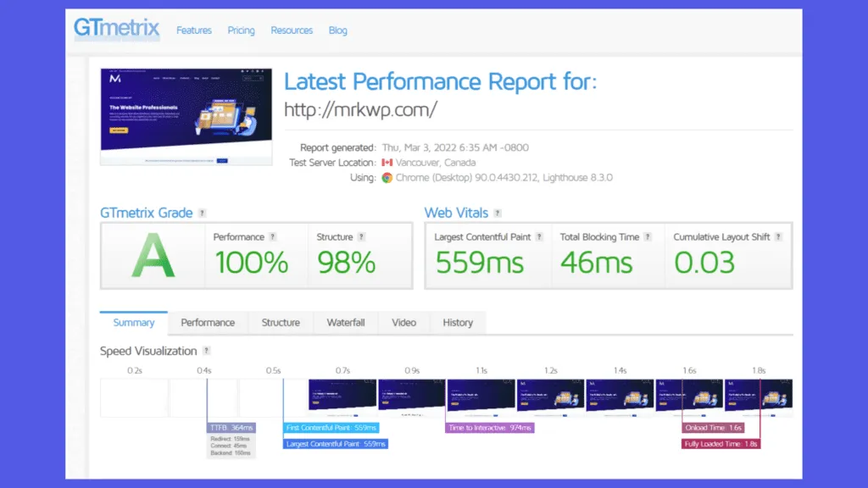Image resolution: width=868 pixels, height=488 pixels.
Task: Click the Connect: 45ms detail text
Action: 229,446
